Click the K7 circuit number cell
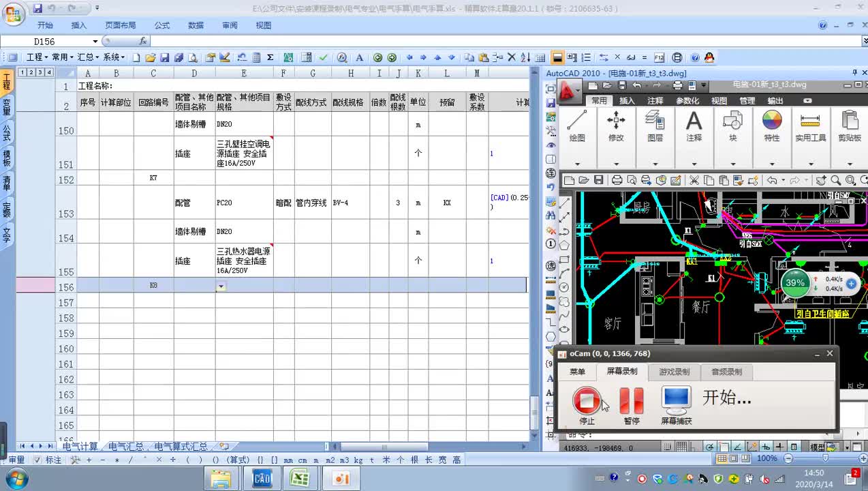This screenshot has height=491, width=868. coord(153,178)
